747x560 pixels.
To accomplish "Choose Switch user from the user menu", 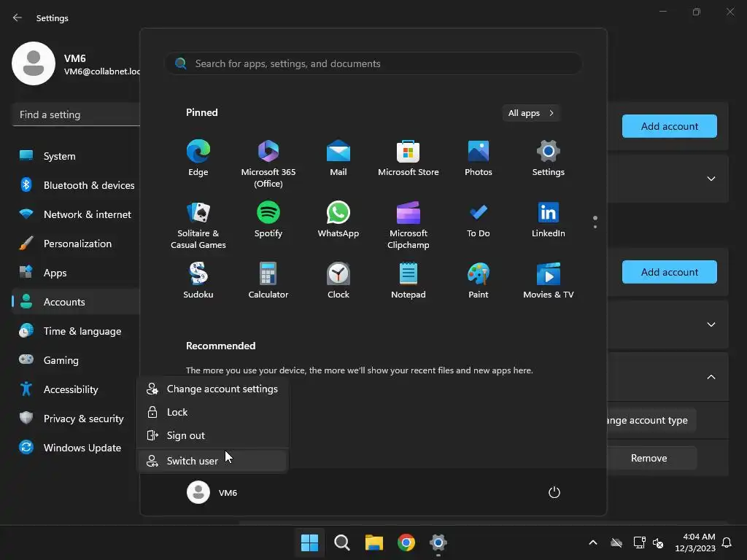I will point(212,461).
